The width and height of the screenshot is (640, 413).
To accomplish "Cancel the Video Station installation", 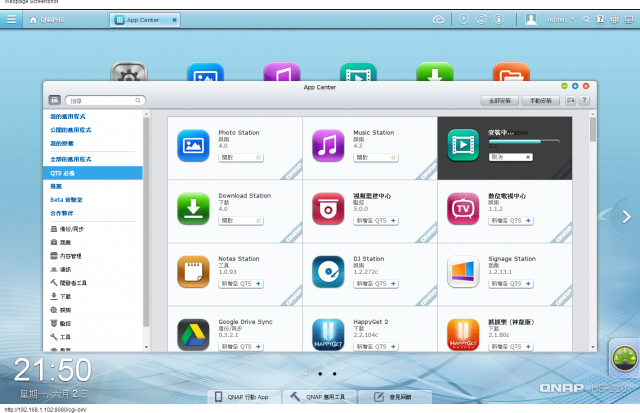I will point(511,157).
